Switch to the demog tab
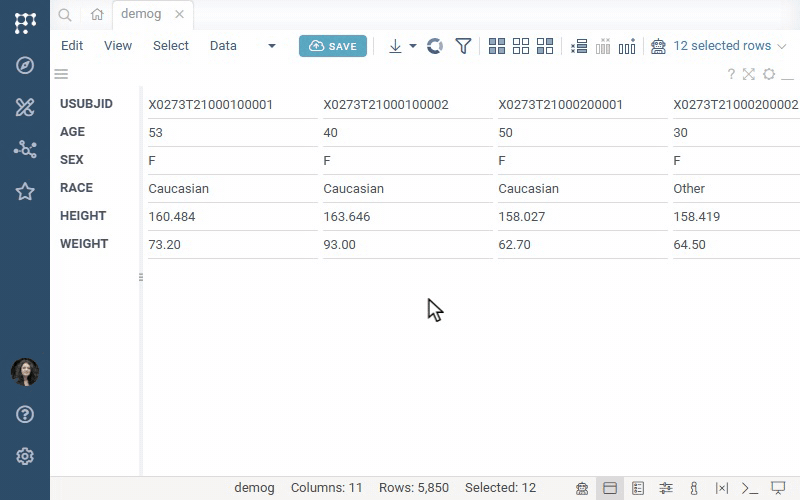The width and height of the screenshot is (800, 500). click(x=141, y=14)
